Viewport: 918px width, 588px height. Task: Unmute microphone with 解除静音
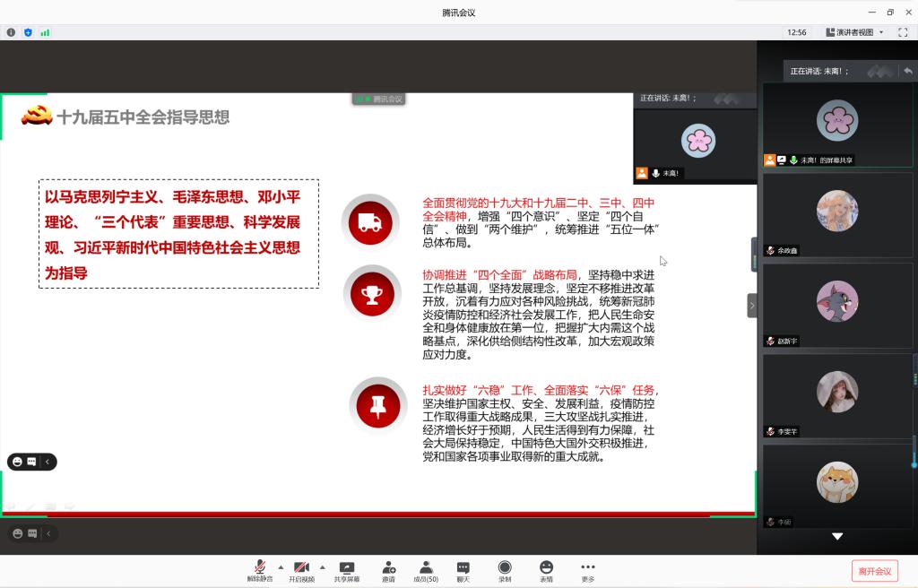click(260, 571)
